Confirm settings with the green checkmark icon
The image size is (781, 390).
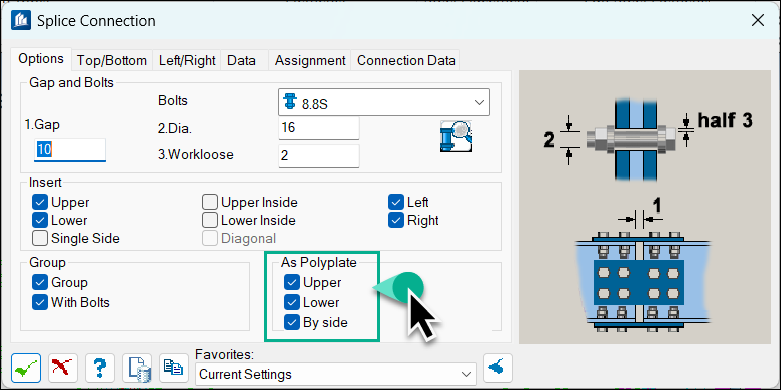point(27,368)
